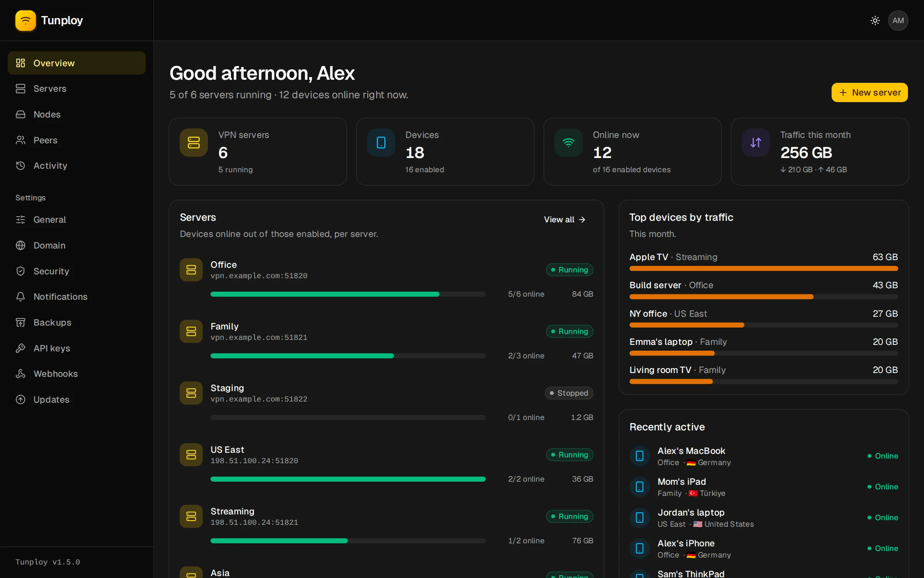This screenshot has height=578, width=924.
Task: Open the AM user avatar menu
Action: [898, 20]
